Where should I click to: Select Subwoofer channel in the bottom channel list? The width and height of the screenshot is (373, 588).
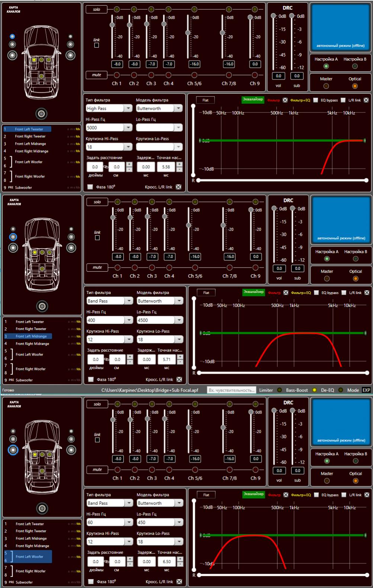pos(24,582)
